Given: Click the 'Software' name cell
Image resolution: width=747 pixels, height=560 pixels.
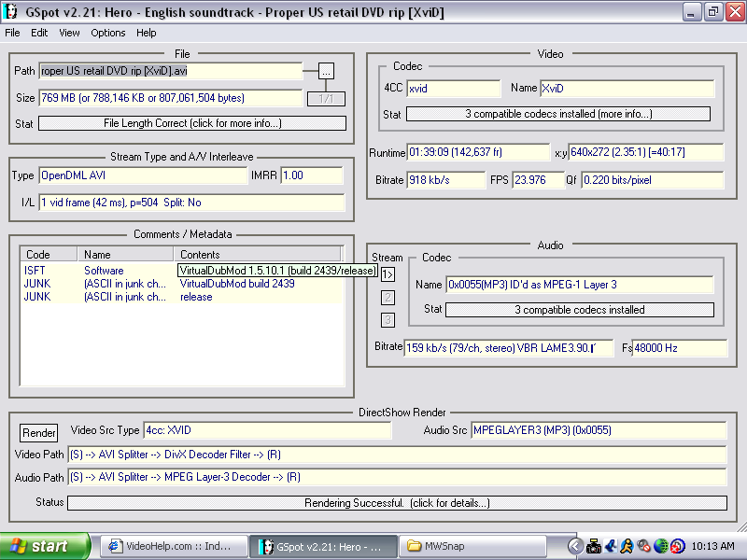Looking at the screenshot, I should pos(104,271).
